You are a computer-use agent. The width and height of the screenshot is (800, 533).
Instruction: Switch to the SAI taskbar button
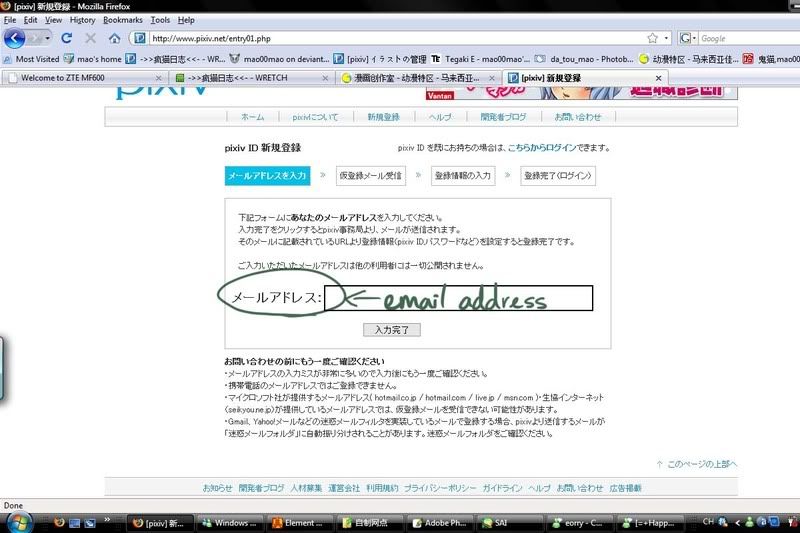(x=509, y=523)
